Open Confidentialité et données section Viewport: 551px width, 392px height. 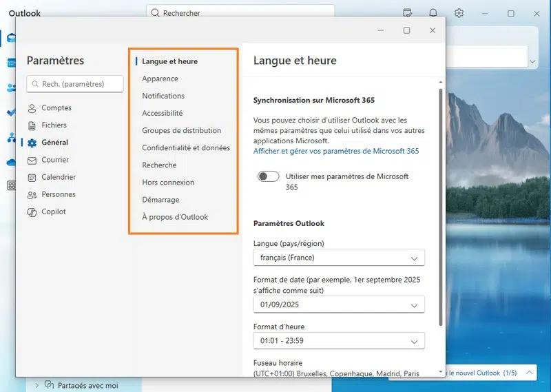186,147
